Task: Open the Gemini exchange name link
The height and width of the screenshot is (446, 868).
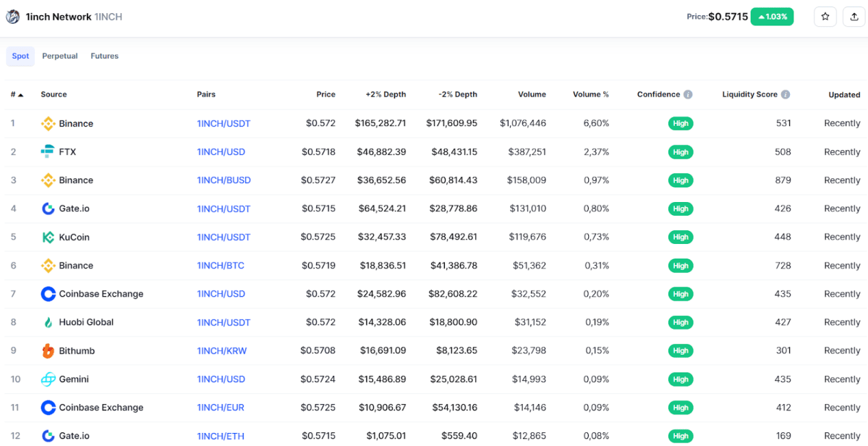Action: click(74, 379)
